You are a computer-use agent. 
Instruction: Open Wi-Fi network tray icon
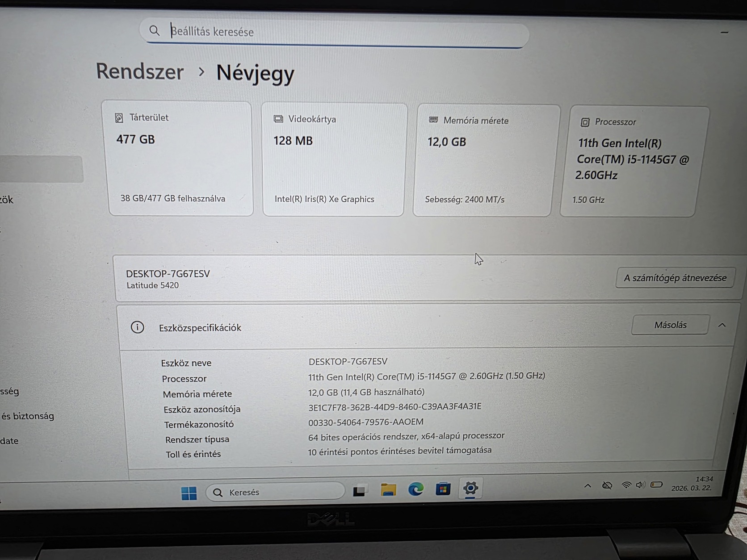pos(626,485)
